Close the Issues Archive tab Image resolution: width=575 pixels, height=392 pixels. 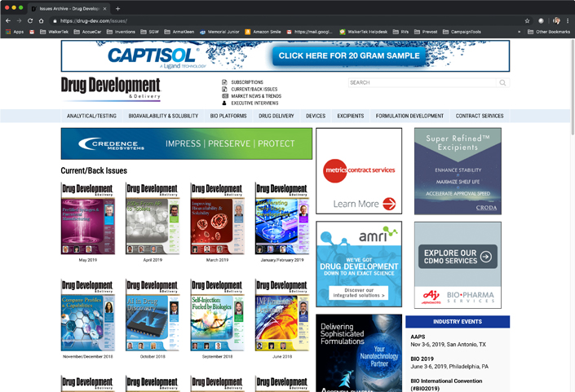[x=105, y=8]
